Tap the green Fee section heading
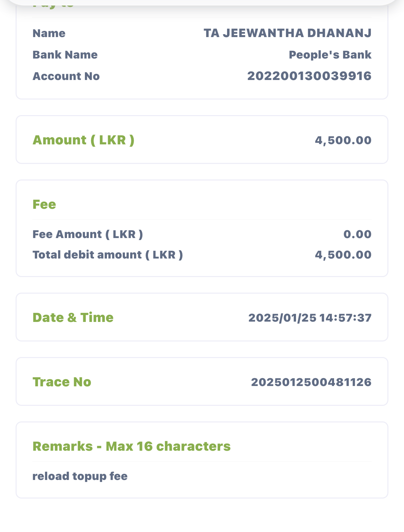404x532 pixels. pyautogui.click(x=44, y=204)
